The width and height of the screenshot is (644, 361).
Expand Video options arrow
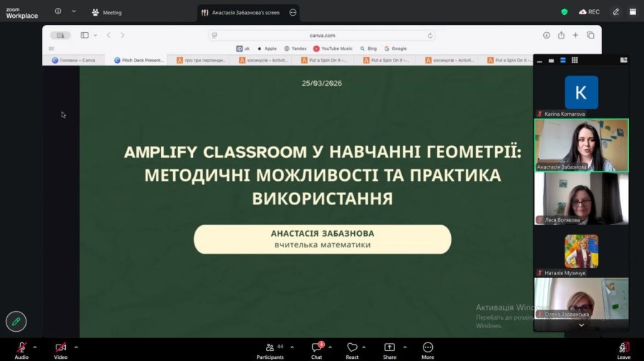pyautogui.click(x=76, y=347)
